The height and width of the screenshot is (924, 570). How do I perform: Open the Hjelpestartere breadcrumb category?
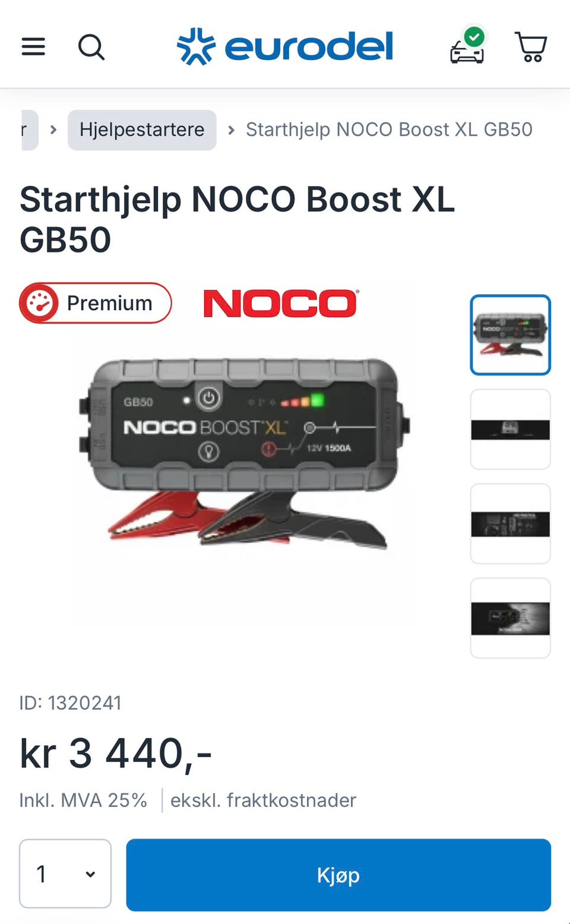142,130
